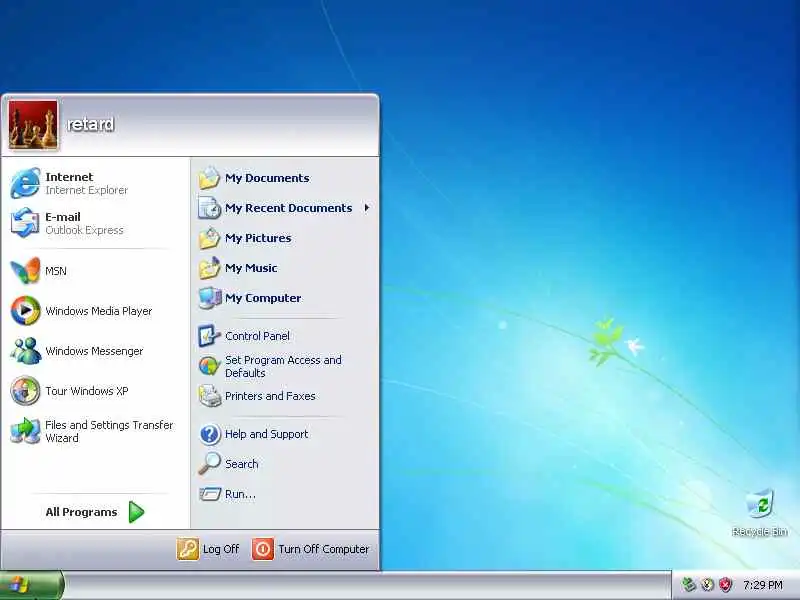Screen dimensions: 800x600
Task: Open Internet Explorer from the Start menu
Action: pos(94,183)
